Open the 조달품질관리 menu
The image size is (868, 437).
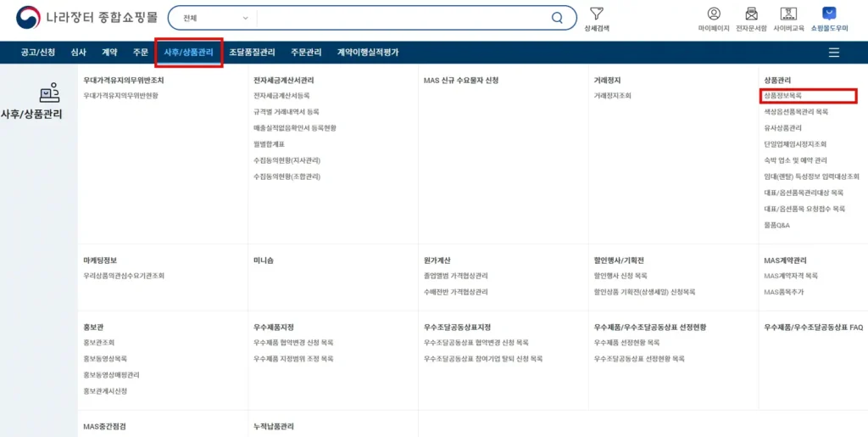click(252, 53)
